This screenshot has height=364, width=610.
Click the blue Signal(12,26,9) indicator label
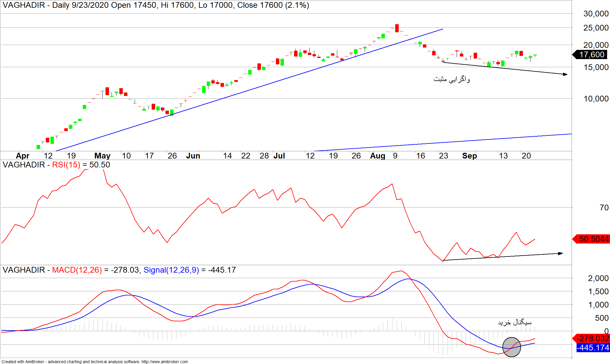171,270
